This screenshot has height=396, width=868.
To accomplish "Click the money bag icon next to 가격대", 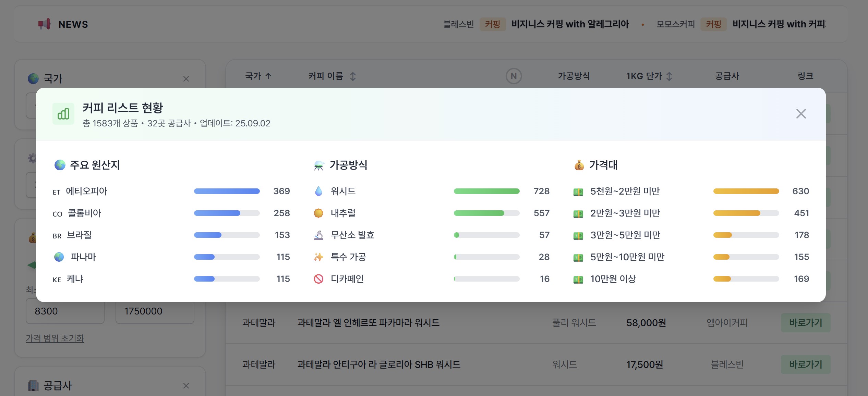I will pyautogui.click(x=579, y=165).
